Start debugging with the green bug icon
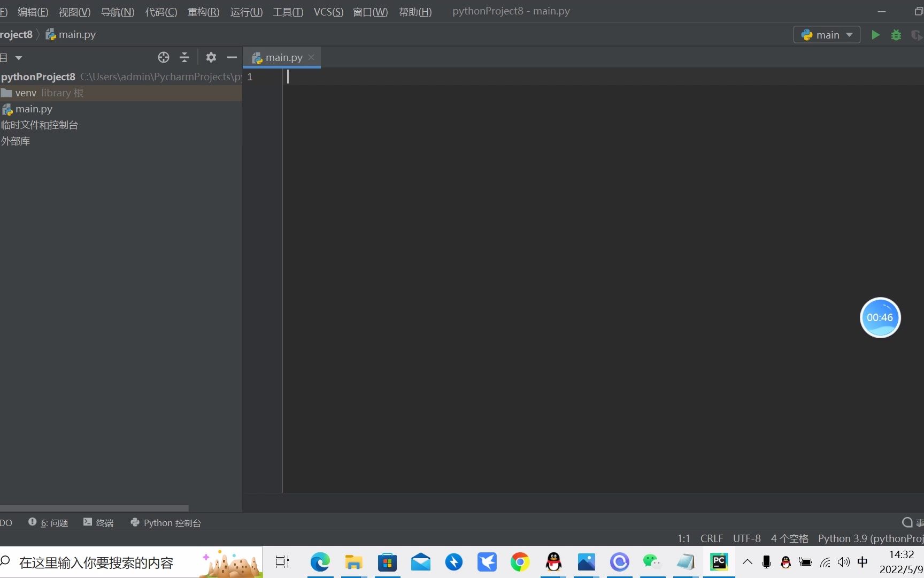Screen dimensions: 924x578 click(x=896, y=35)
